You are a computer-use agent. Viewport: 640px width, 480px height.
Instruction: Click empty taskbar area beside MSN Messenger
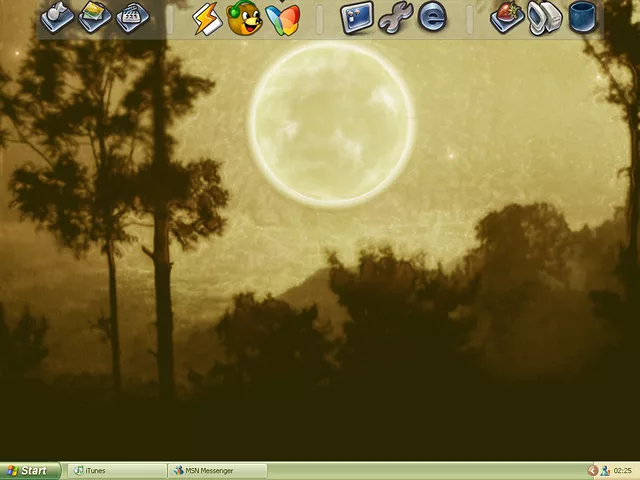[x=420, y=470]
